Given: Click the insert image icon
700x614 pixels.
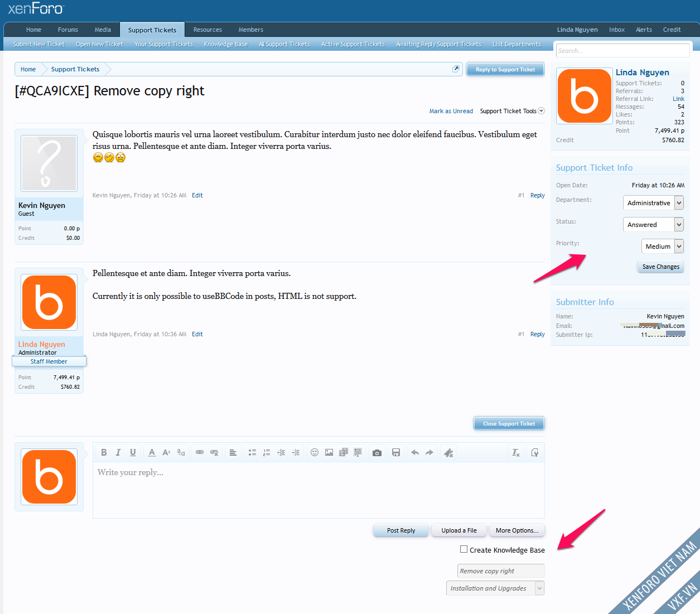Looking at the screenshot, I should [329, 452].
